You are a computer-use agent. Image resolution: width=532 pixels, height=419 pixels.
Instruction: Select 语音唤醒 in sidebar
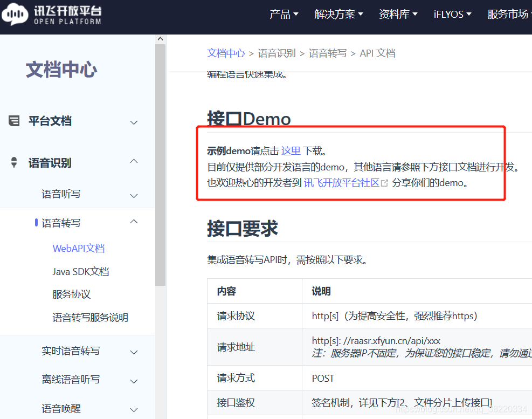coord(61,408)
